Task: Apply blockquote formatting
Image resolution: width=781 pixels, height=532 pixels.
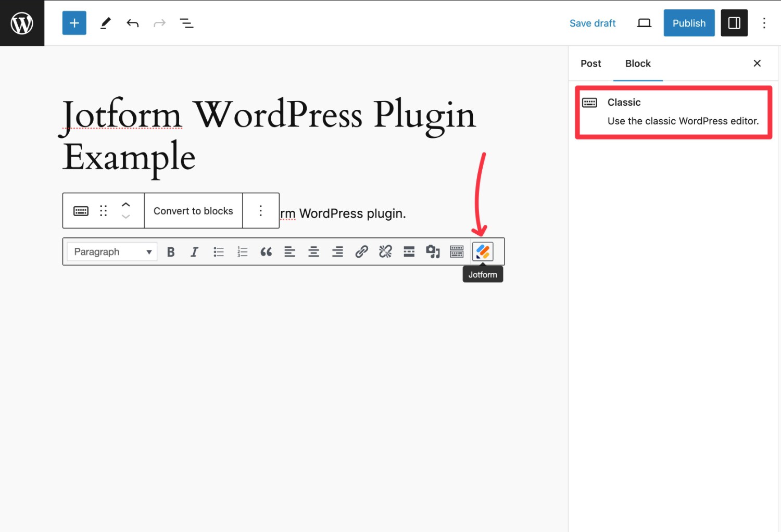Action: point(266,252)
